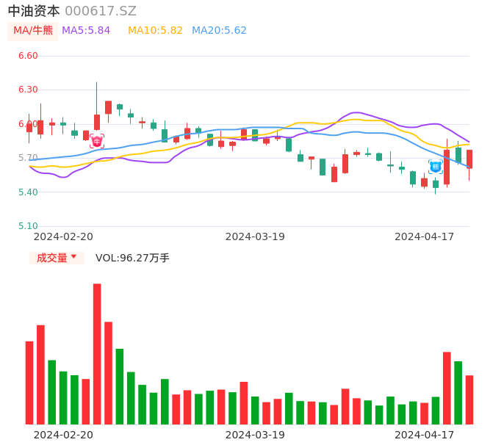The width and height of the screenshot is (504, 445).
Task: Click the red bull marker icon on chart
Action: (97, 141)
